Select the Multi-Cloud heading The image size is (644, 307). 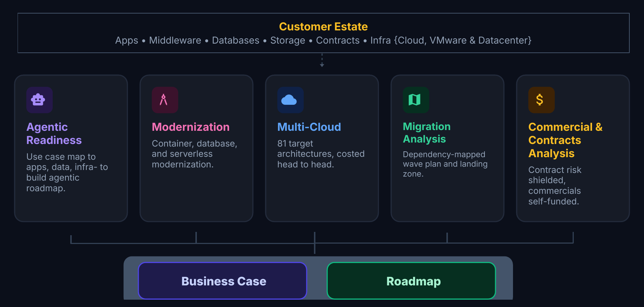[x=309, y=127]
